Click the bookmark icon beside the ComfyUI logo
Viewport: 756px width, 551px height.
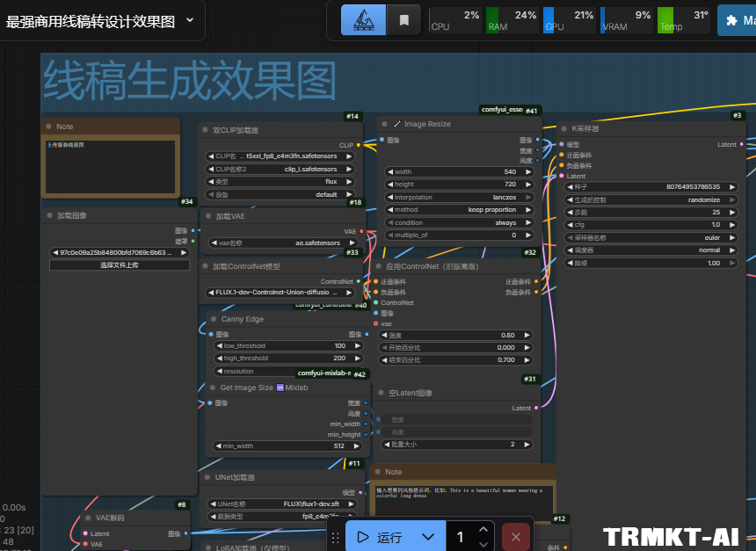[403, 19]
